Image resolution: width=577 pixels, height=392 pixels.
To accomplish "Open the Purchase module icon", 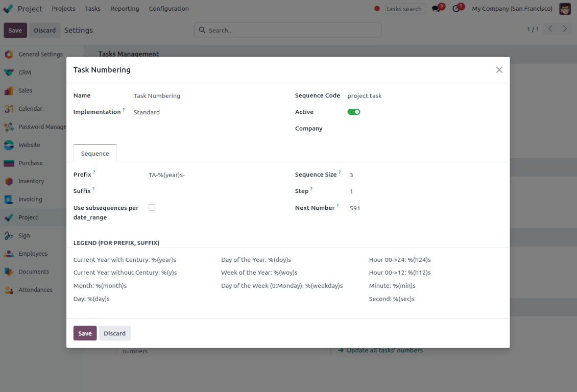I will coord(9,163).
